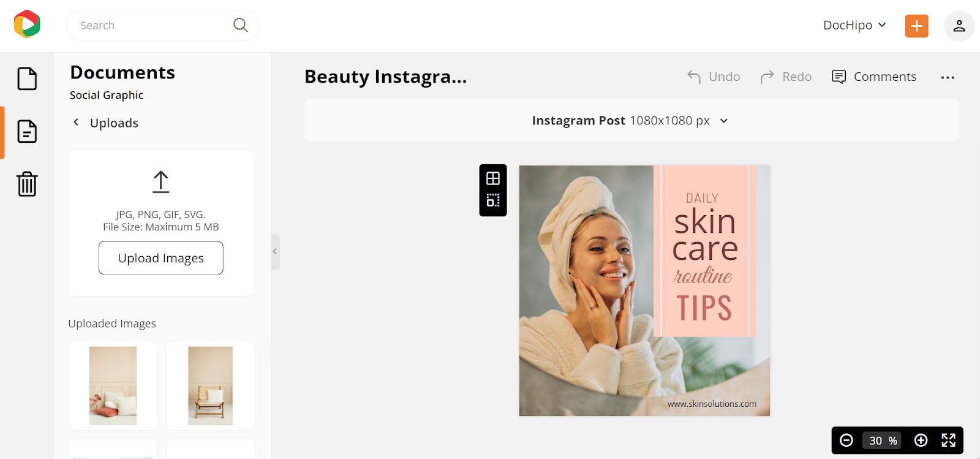Image resolution: width=980 pixels, height=459 pixels.
Task: Click the search magnifier icon
Action: coord(241,25)
